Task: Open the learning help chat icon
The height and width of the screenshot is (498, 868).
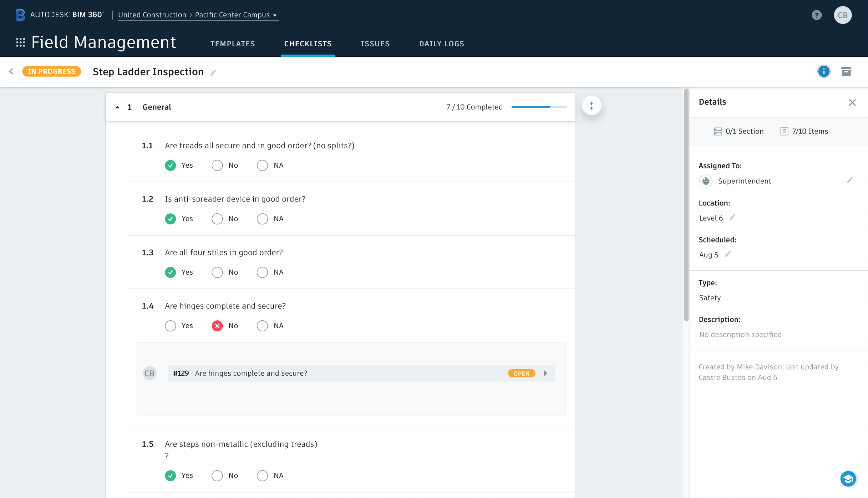Action: [x=848, y=478]
